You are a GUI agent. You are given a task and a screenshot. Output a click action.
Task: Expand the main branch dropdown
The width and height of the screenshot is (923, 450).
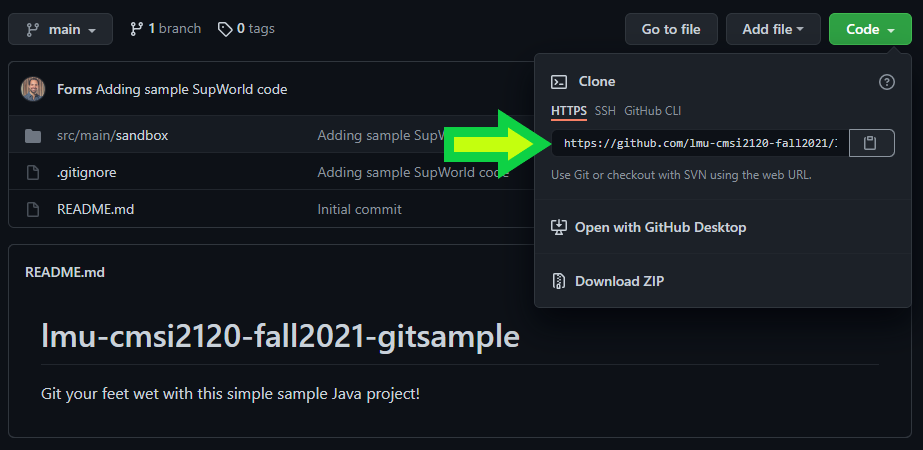point(60,29)
